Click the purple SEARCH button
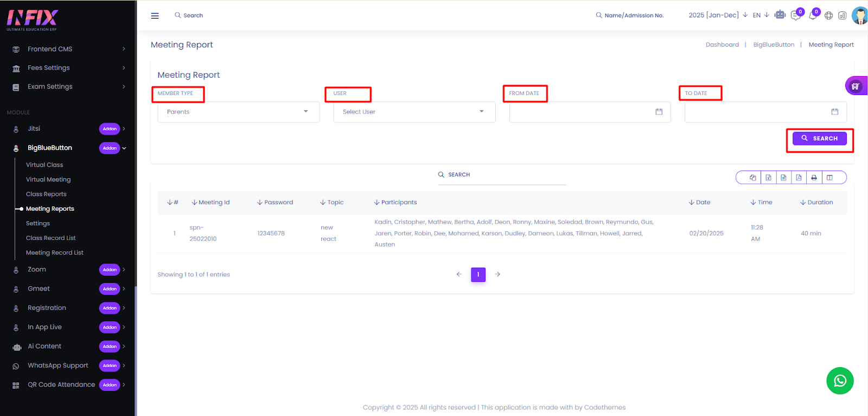 pos(819,138)
